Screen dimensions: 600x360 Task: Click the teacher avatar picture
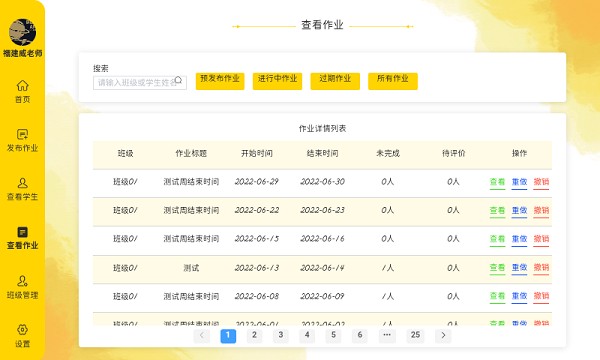(x=23, y=32)
